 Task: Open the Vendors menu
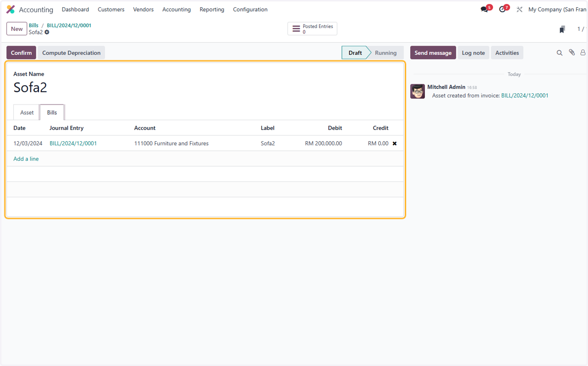pyautogui.click(x=143, y=9)
